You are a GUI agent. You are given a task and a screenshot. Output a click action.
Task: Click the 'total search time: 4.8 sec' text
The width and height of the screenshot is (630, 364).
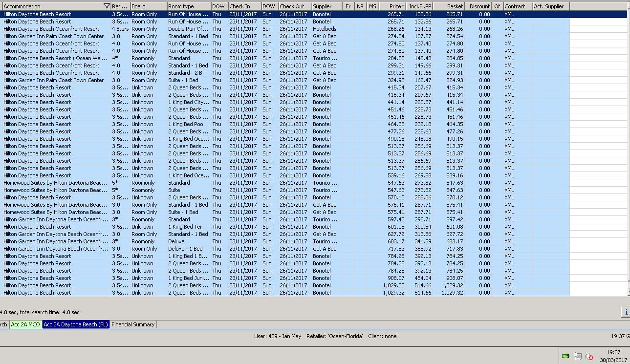49,312
